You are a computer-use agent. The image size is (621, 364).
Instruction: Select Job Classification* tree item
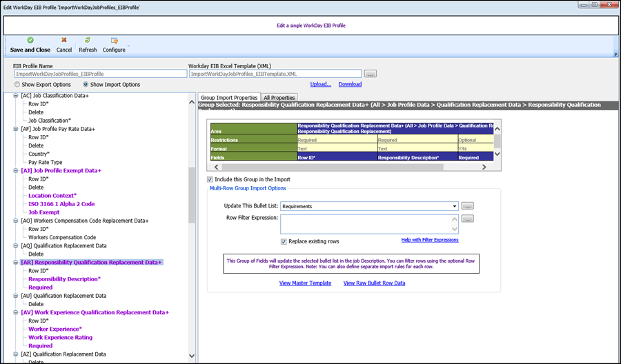[50, 121]
